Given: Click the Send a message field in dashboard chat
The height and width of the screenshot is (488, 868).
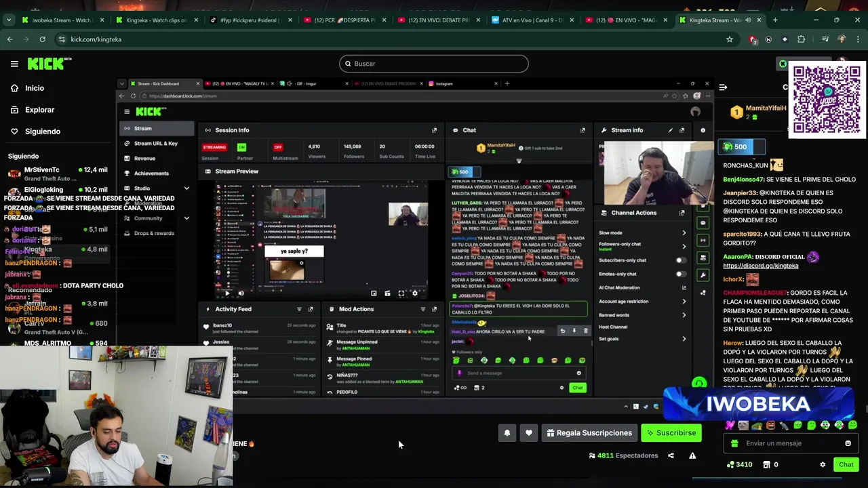Looking at the screenshot, I should [x=519, y=373].
